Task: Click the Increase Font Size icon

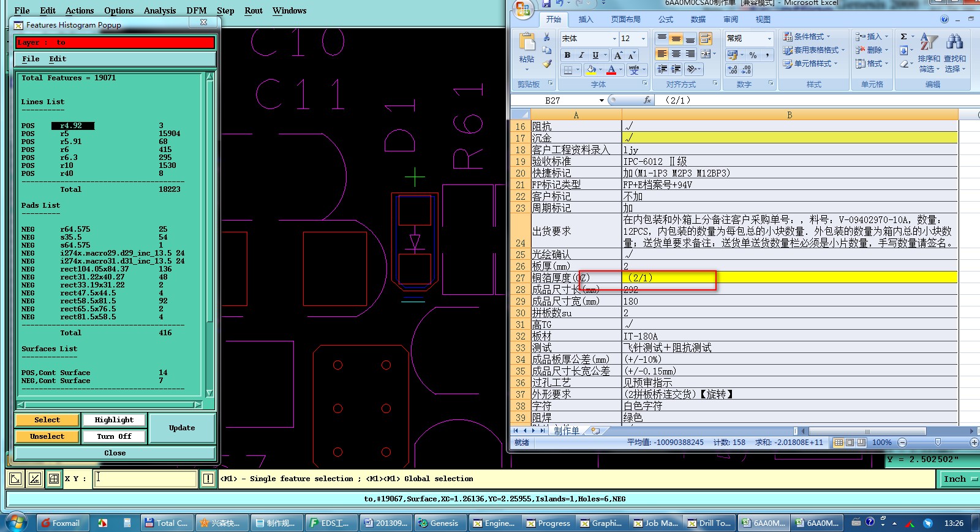Action: (x=618, y=55)
